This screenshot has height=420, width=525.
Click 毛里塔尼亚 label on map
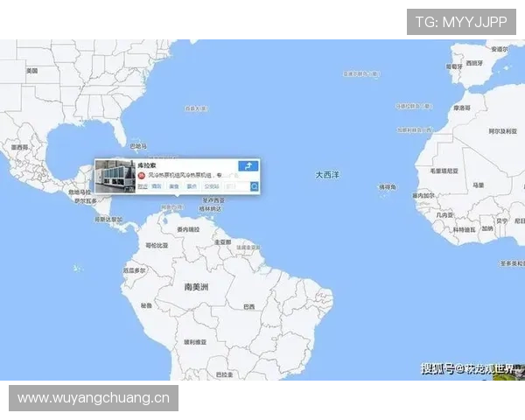coord(444,171)
